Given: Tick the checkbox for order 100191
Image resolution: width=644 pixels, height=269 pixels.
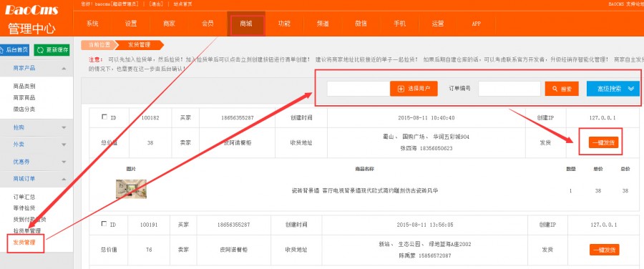Looking at the screenshot, I should click(104, 224).
